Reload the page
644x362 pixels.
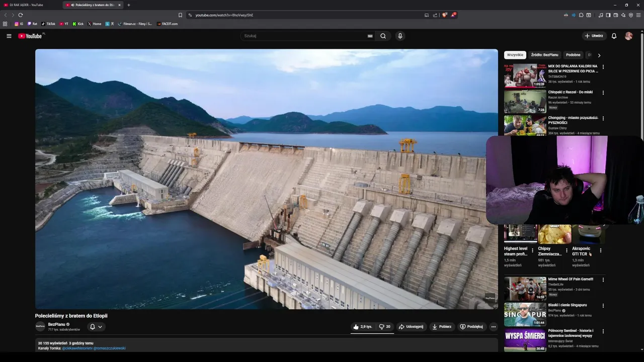(20, 15)
